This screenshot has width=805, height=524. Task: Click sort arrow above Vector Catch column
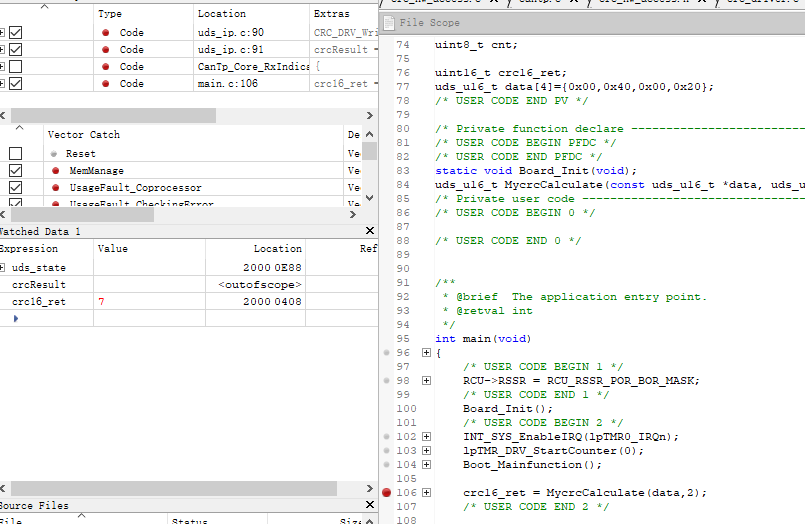click(20, 127)
